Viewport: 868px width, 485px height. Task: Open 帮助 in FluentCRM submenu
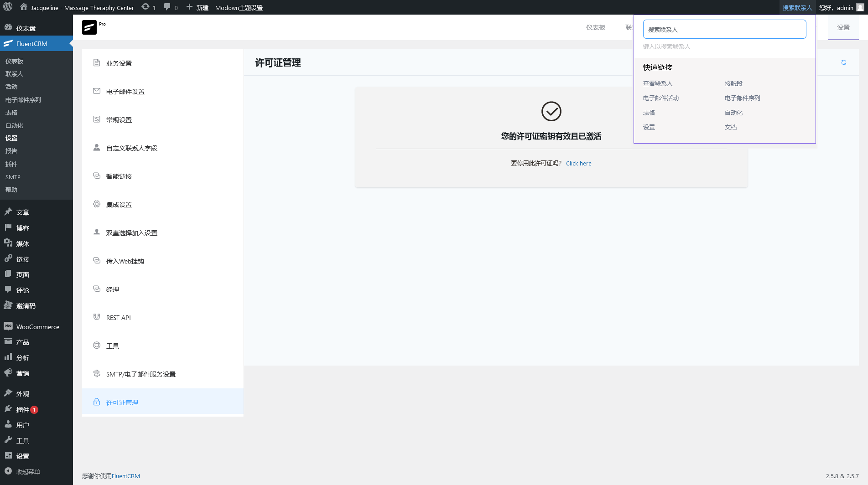pos(11,190)
